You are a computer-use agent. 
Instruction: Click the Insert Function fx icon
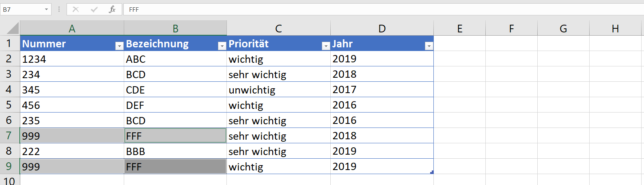tap(112, 9)
